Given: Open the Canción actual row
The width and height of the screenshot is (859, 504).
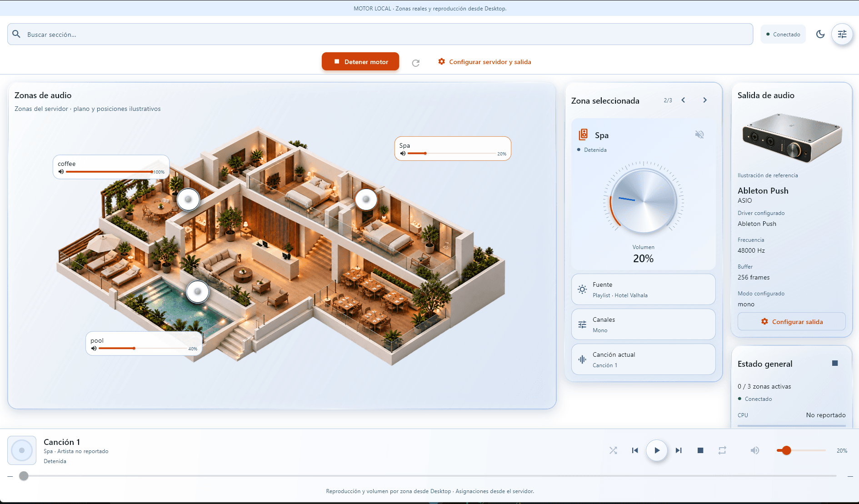Looking at the screenshot, I should (643, 359).
